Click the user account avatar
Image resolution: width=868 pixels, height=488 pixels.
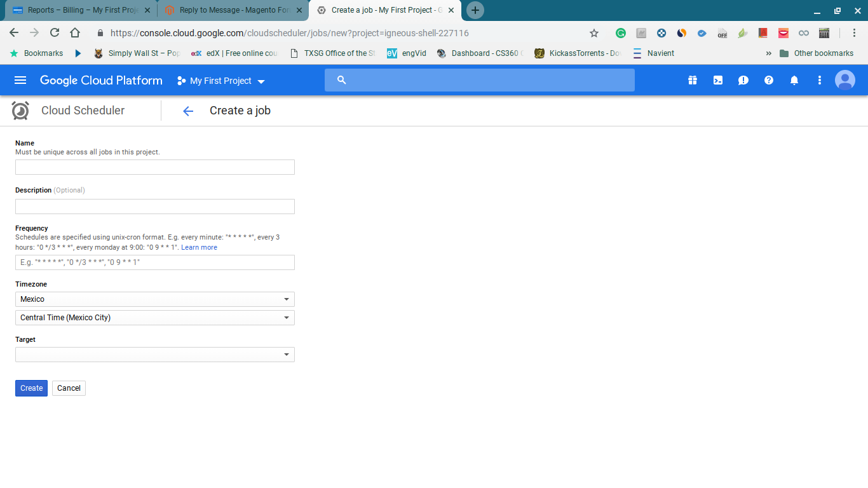845,80
